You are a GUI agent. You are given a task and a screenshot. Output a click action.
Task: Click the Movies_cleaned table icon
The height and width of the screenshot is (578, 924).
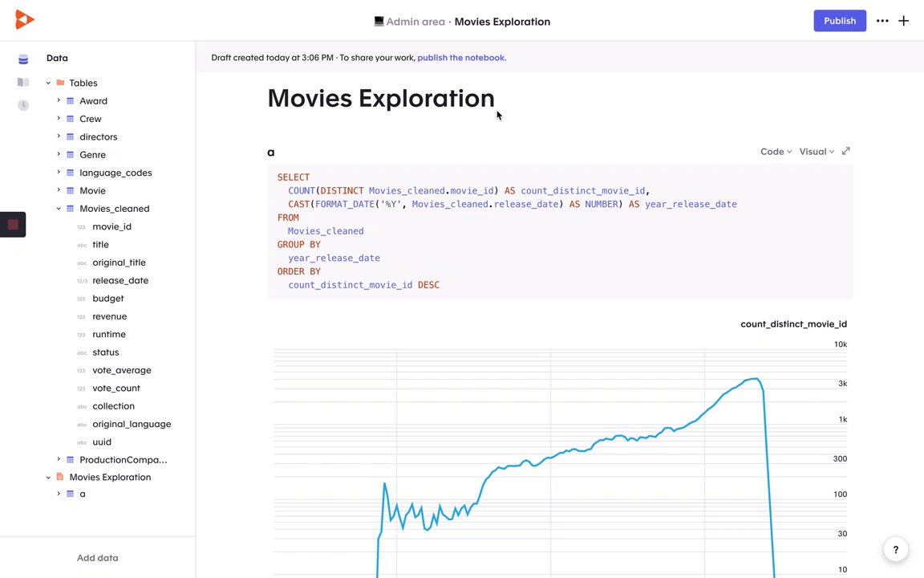point(70,208)
